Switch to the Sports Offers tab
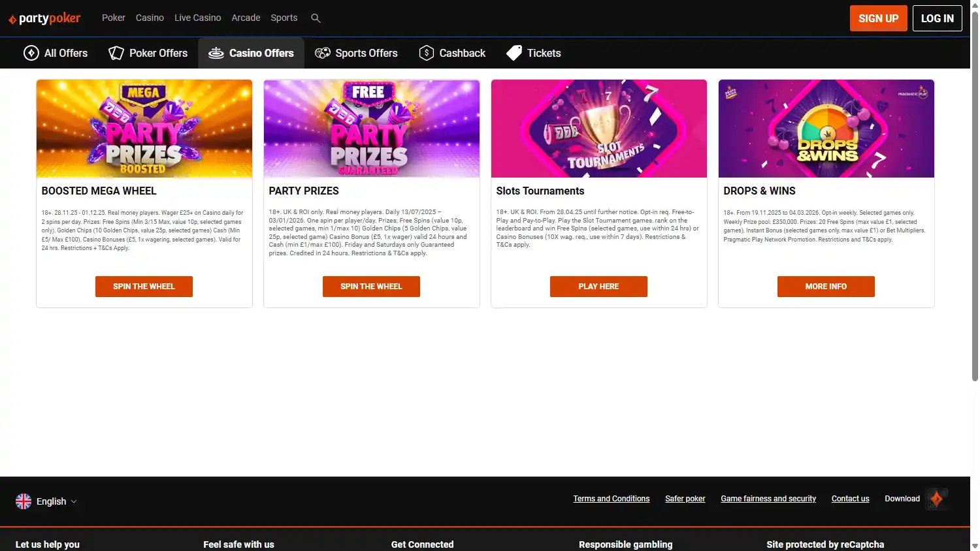This screenshot has height=551, width=980. tap(356, 53)
